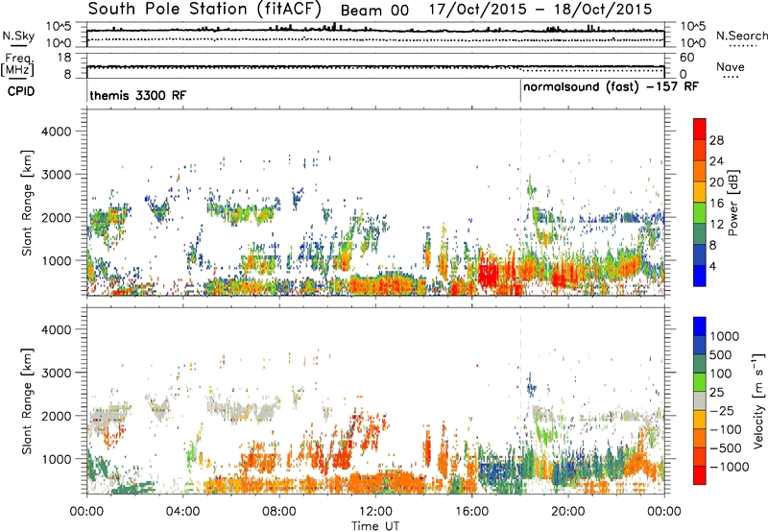768x532 pixels.
Task: Click the '60' tick on the Nave axis
Action: (x=687, y=58)
